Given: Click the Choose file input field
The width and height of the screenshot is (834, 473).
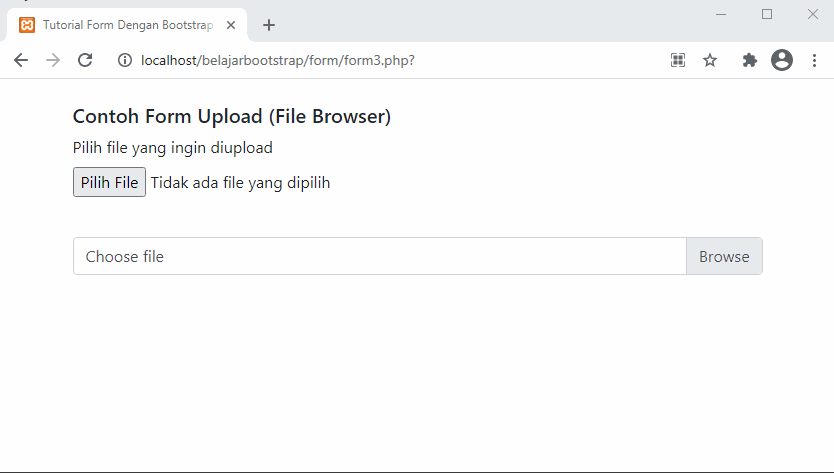Looking at the screenshot, I should point(380,256).
